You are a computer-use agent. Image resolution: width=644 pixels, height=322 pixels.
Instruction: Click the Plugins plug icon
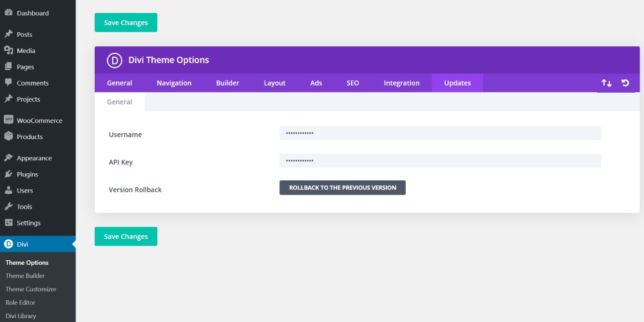8,174
